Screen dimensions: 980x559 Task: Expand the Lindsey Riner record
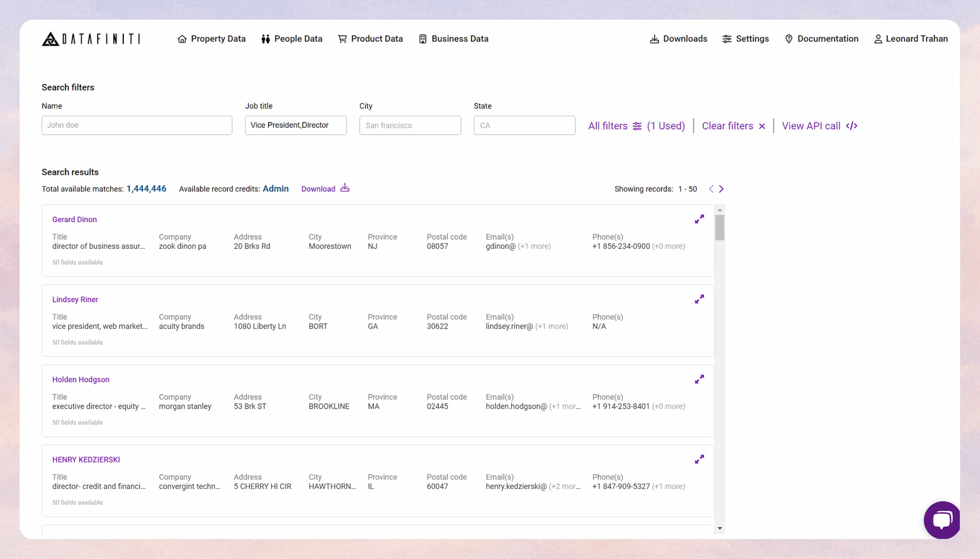(x=699, y=299)
